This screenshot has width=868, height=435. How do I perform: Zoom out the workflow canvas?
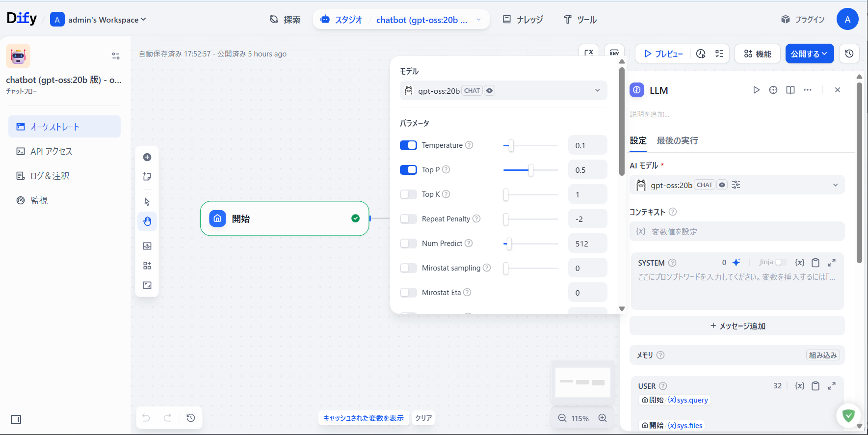pyautogui.click(x=562, y=418)
